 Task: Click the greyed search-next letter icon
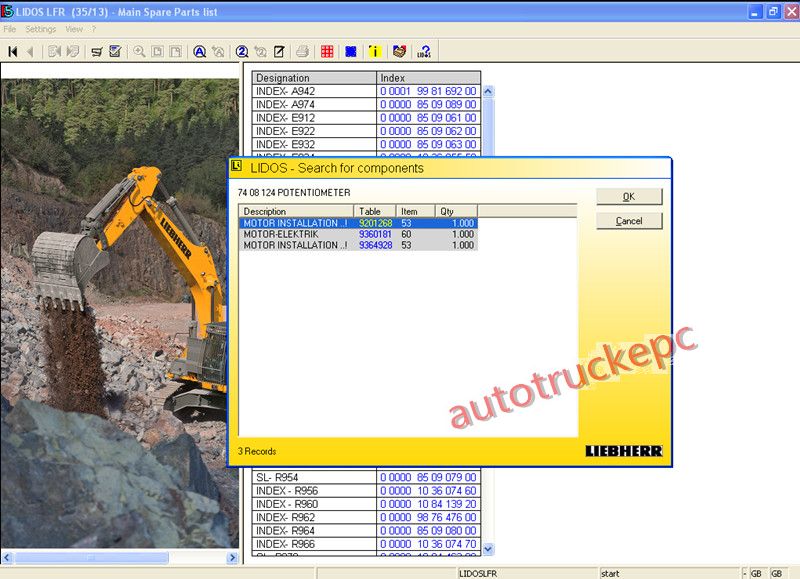tap(218, 52)
